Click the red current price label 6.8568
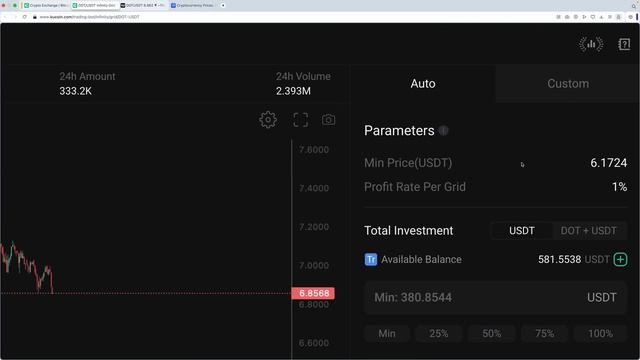Image resolution: width=640 pixels, height=360 pixels. (313, 293)
